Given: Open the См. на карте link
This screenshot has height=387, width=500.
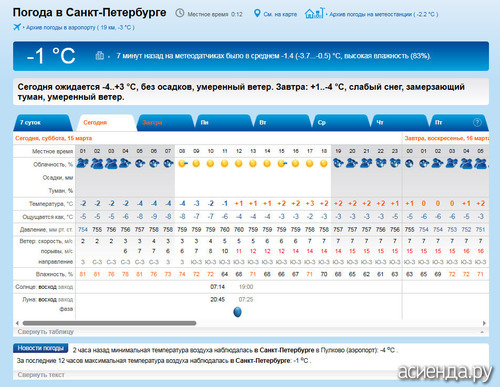Looking at the screenshot, I should [280, 14].
